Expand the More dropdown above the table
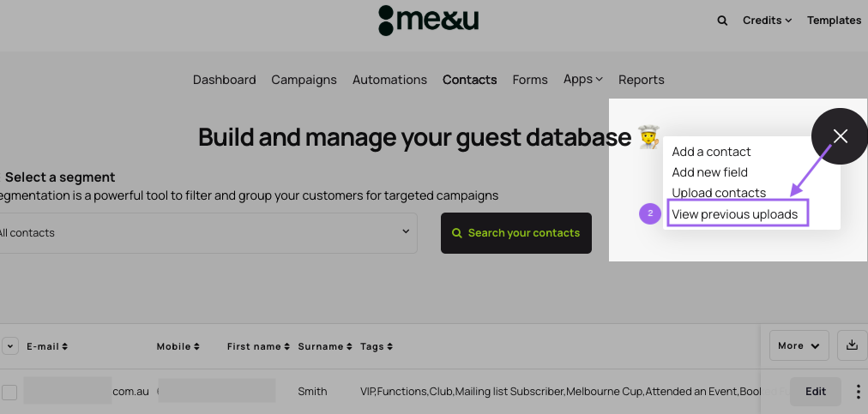This screenshot has width=868, height=414. [x=799, y=345]
